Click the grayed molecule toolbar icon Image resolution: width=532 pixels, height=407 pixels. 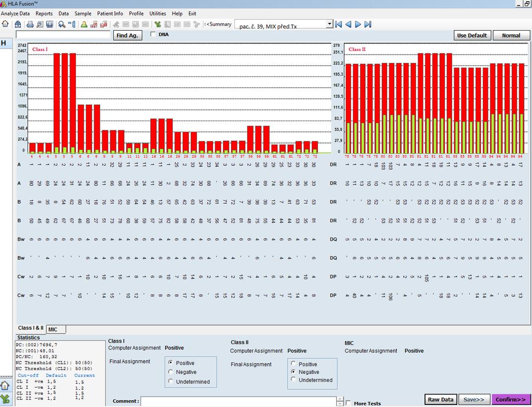tap(197, 24)
